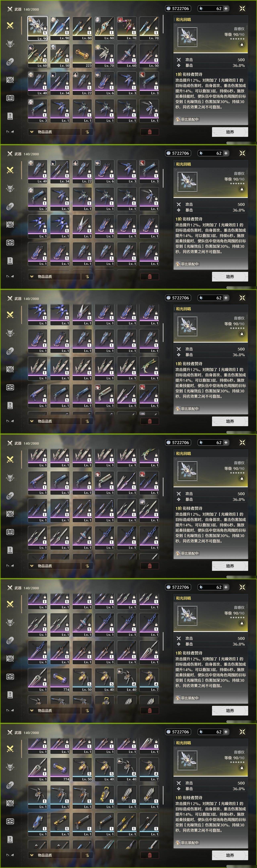257x868 pixels.
Task: Select the gold tube item with count 223
Action: point(82,56)
